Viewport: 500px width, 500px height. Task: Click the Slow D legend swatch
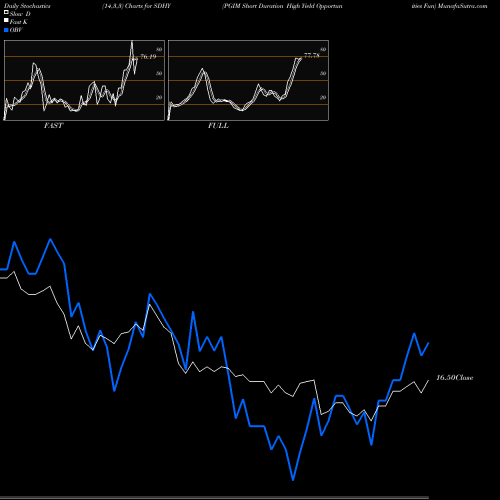(x=6, y=13)
